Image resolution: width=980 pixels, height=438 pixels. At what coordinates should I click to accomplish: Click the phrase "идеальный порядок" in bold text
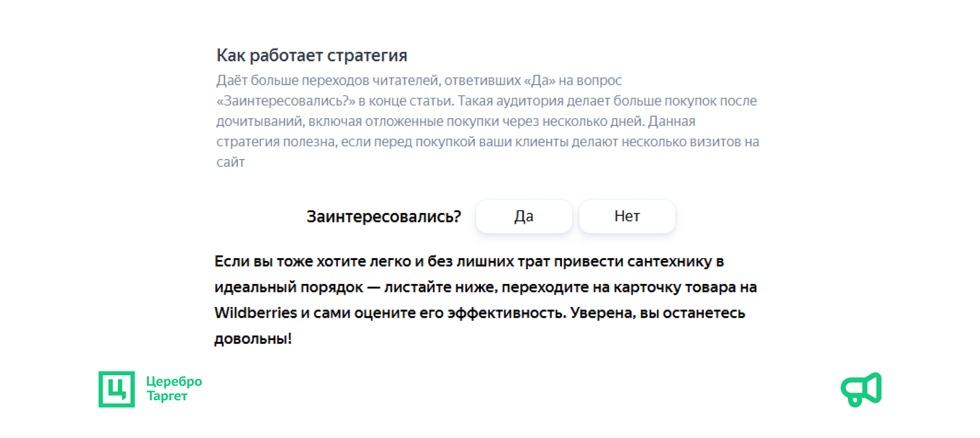[288, 287]
